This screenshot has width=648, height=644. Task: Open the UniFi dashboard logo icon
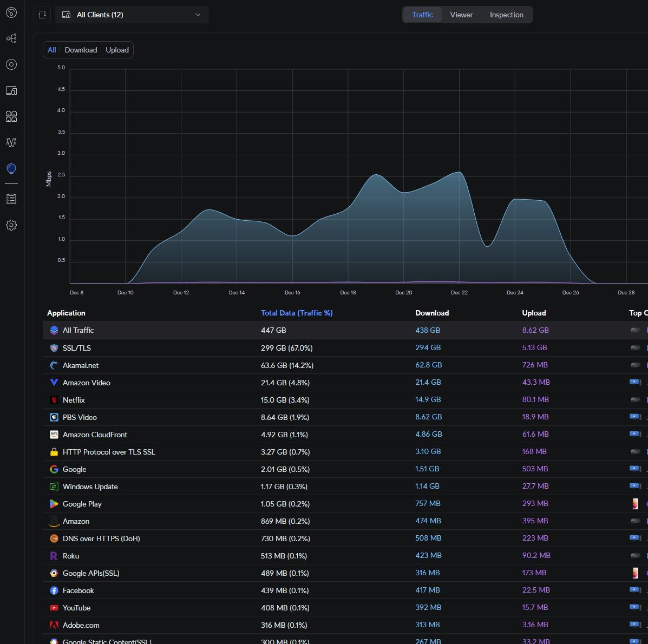(x=11, y=12)
